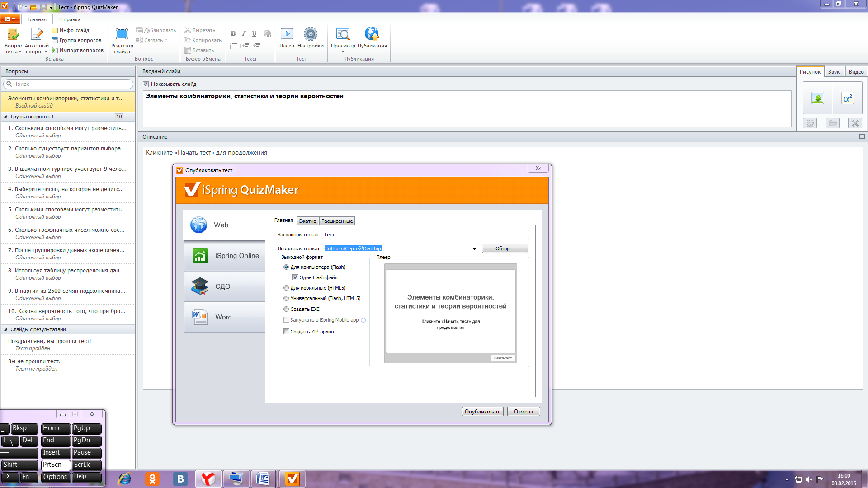Click the Options key on on-screen keyboard
Viewport: 868px width, 488px height.
[55, 477]
